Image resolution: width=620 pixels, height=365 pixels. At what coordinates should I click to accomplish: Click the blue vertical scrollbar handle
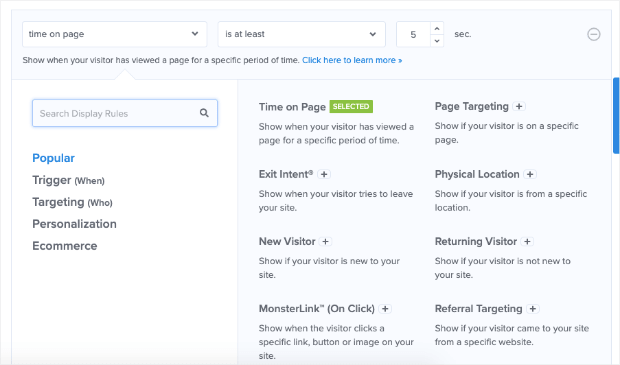(616, 115)
